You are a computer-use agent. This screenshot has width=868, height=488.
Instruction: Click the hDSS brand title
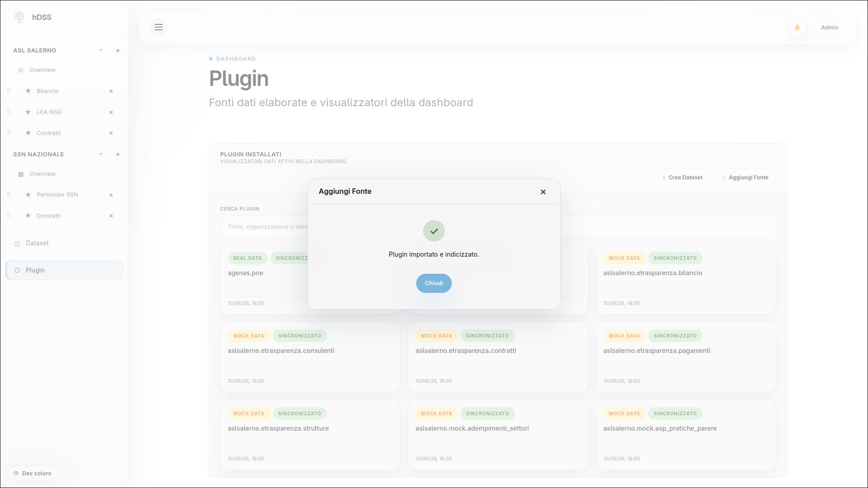click(x=42, y=17)
